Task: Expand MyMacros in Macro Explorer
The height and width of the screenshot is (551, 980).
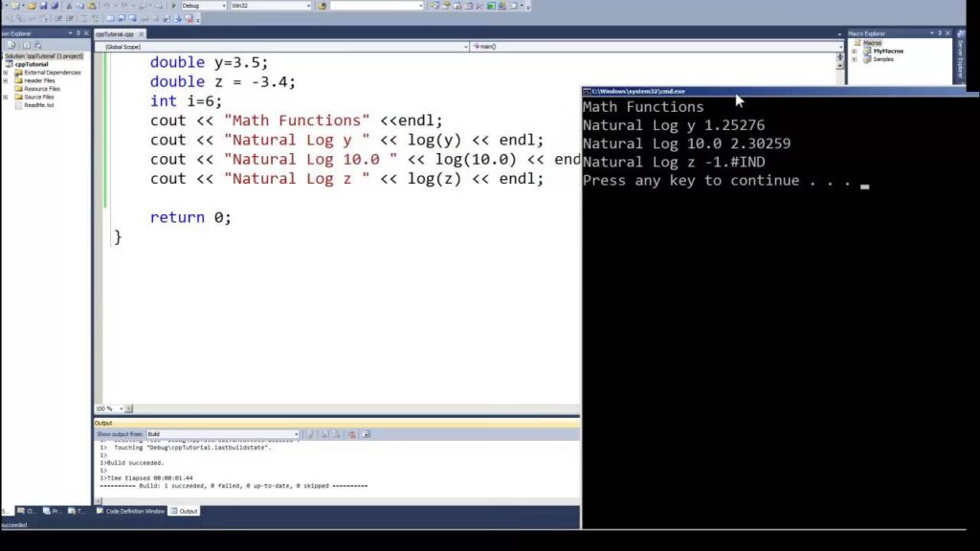Action: click(x=855, y=52)
